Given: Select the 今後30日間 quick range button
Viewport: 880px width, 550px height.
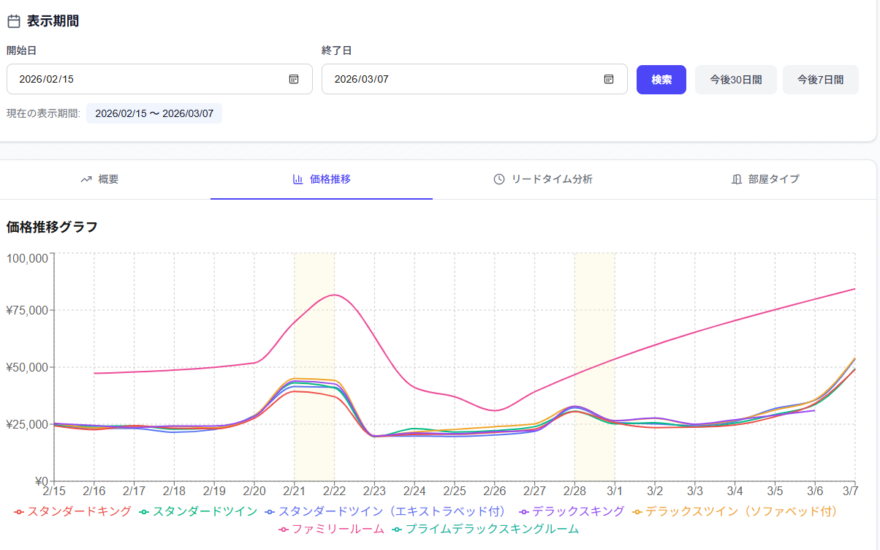Looking at the screenshot, I should [735, 79].
